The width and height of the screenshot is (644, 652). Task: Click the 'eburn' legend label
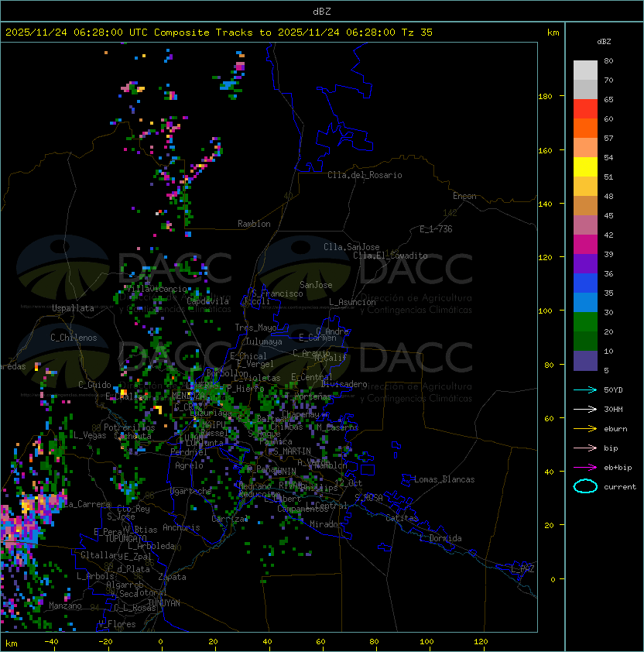tap(615, 429)
